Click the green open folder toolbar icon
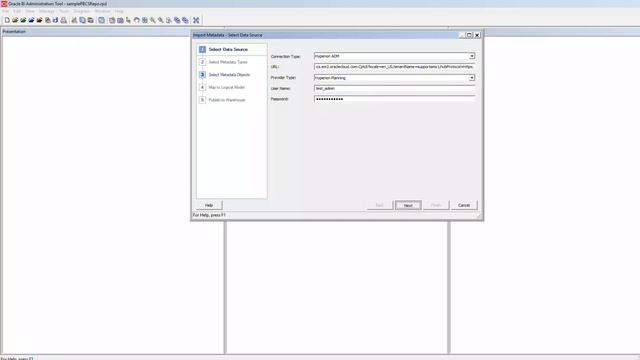 [23, 20]
